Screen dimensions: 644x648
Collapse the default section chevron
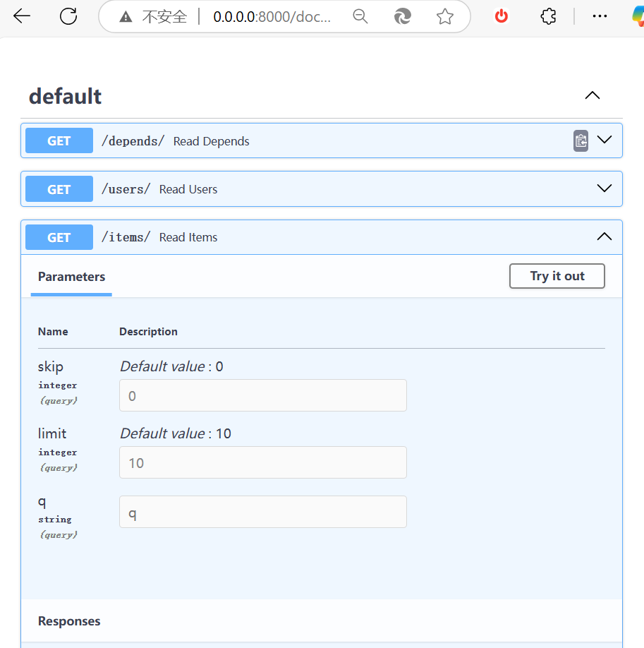(x=593, y=95)
